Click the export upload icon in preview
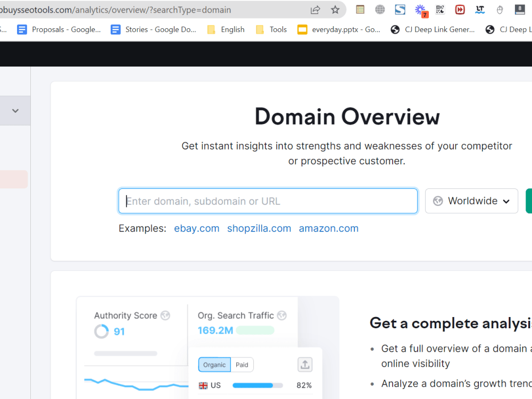This screenshot has height=399, width=532. [x=305, y=365]
